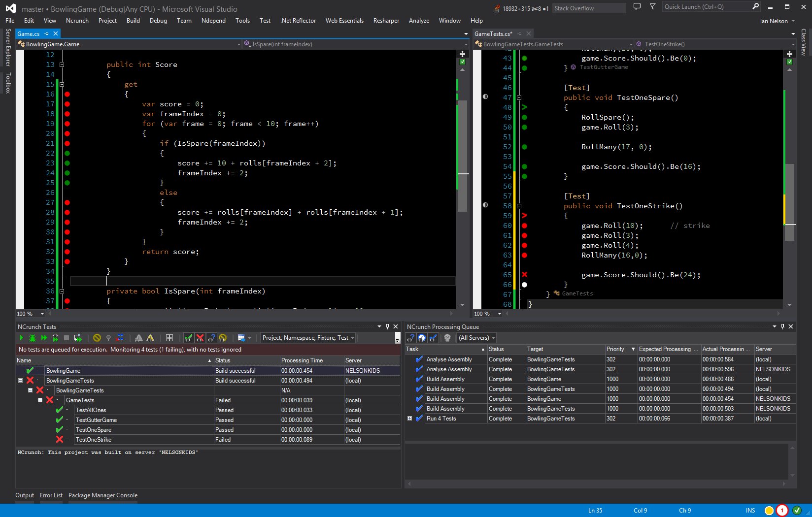Image resolution: width=812 pixels, height=517 pixels.
Task: Switch to the GameTests.cs tab
Action: click(x=493, y=33)
